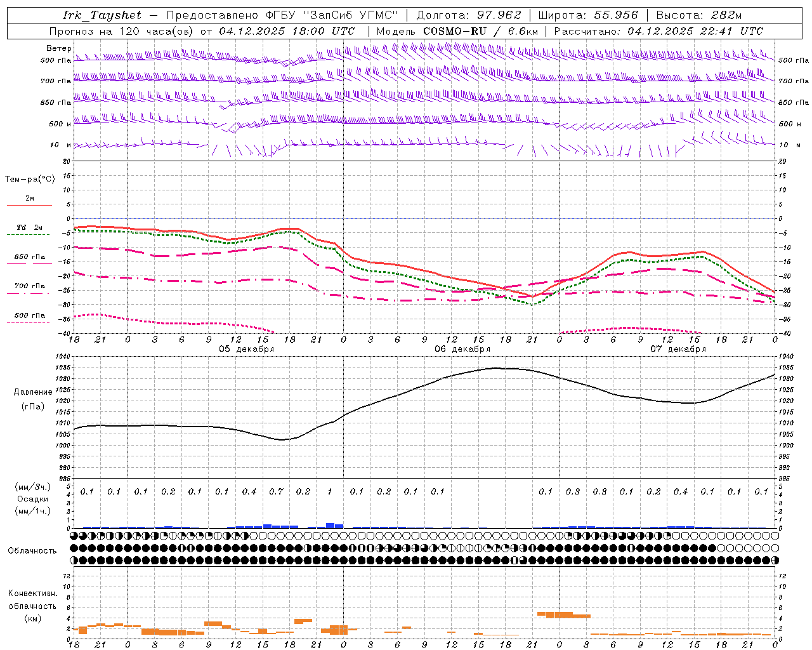Click the Ветер panel label
Viewport: 812px width, 650px height.
[59, 48]
